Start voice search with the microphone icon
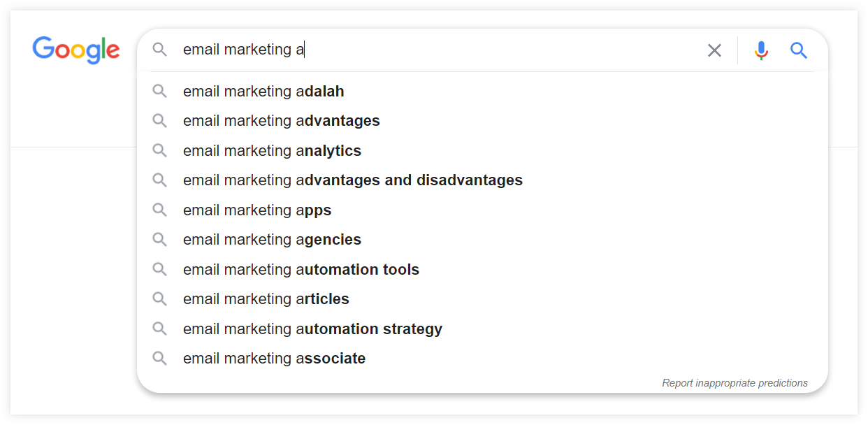 tap(762, 50)
